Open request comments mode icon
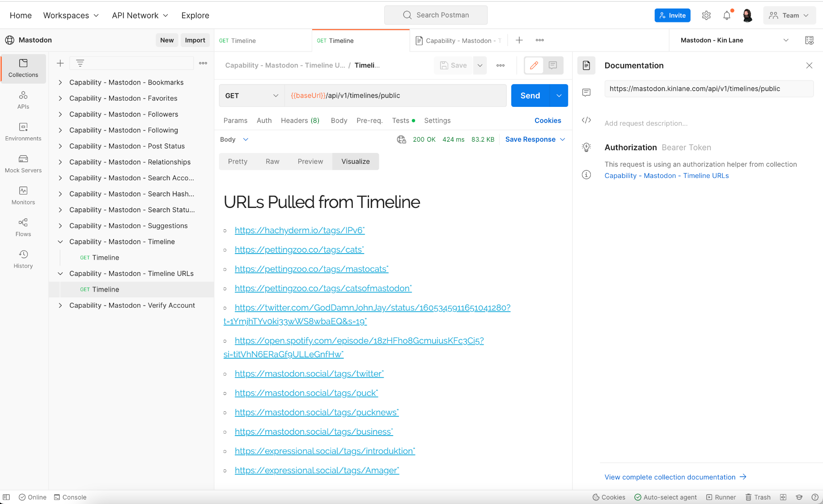This screenshot has height=504, width=823. pos(553,65)
